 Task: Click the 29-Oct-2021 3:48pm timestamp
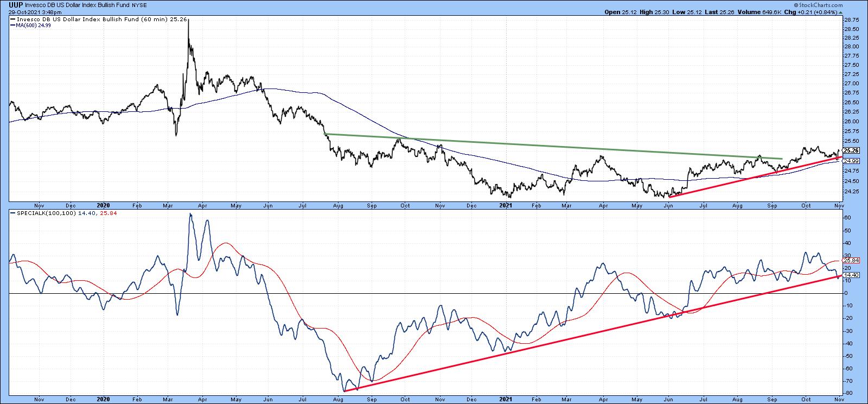tap(31, 12)
